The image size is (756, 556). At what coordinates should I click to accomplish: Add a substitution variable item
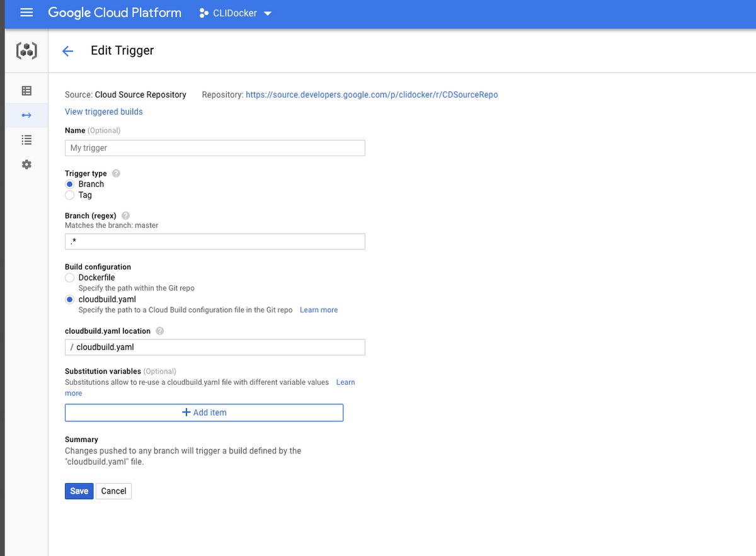coord(204,412)
